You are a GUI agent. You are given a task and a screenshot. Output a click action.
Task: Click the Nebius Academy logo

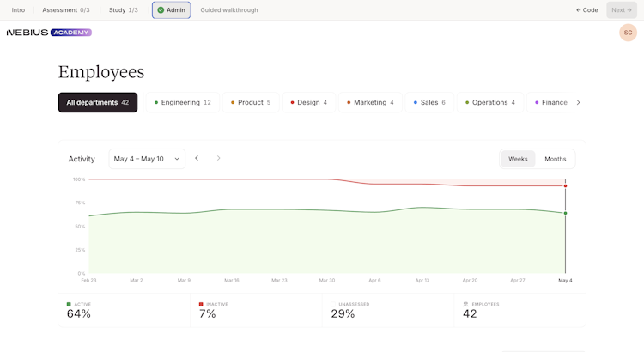[x=49, y=33]
